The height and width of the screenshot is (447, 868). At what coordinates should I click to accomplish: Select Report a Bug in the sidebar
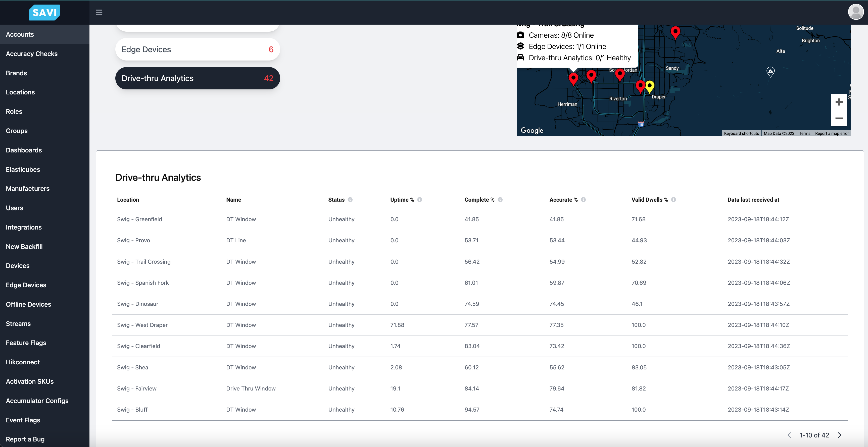tap(25, 439)
